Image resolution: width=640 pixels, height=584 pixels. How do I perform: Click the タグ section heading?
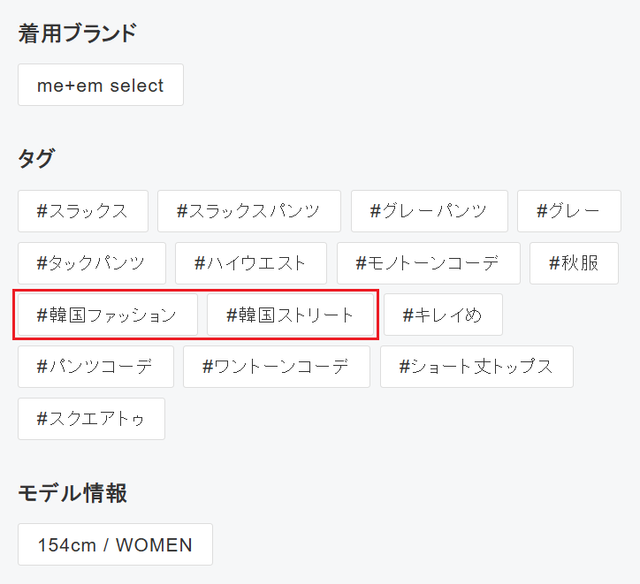coord(36,158)
